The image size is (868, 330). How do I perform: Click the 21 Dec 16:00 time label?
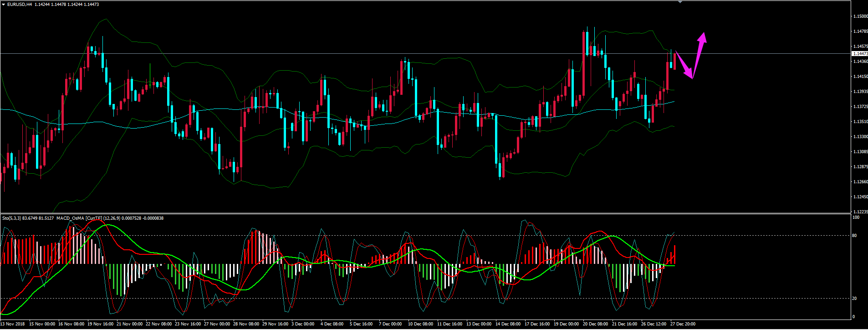625,324
